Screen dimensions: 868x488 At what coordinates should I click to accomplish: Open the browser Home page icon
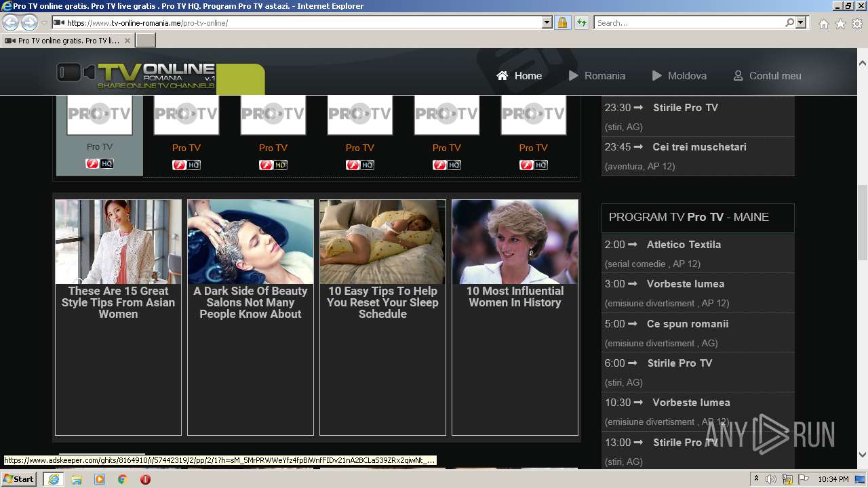[x=823, y=24]
